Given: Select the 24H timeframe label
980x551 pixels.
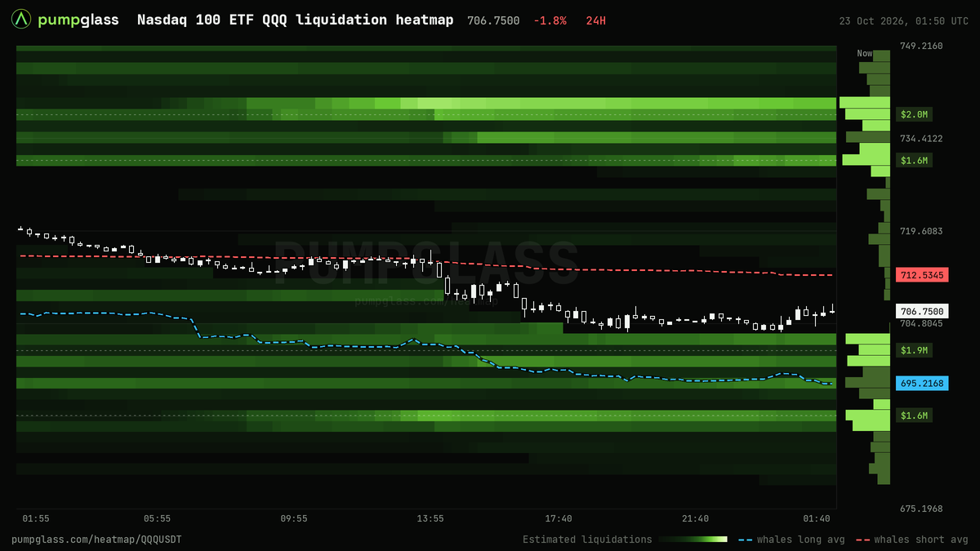Looking at the screenshot, I should (x=596, y=20).
